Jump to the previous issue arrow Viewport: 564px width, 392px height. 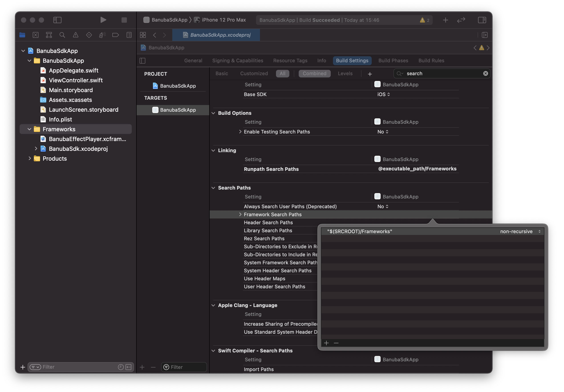click(x=475, y=48)
